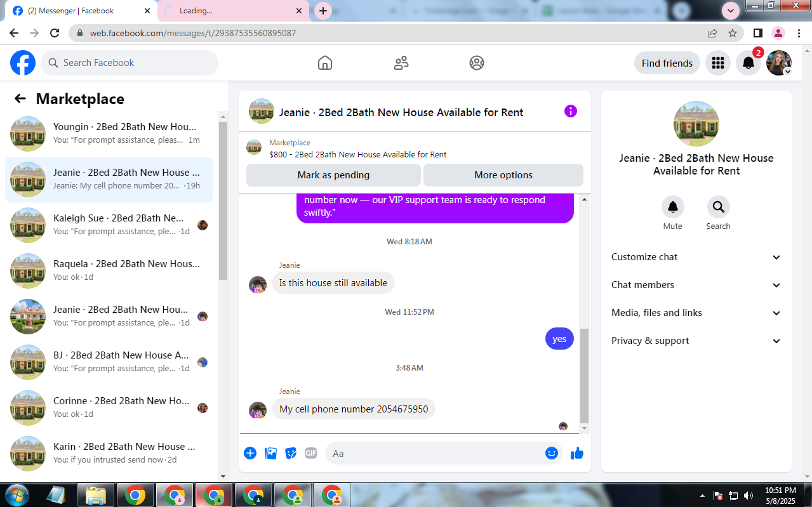Show hidden tray icons arrow
The height and width of the screenshot is (507, 812).
click(x=702, y=496)
